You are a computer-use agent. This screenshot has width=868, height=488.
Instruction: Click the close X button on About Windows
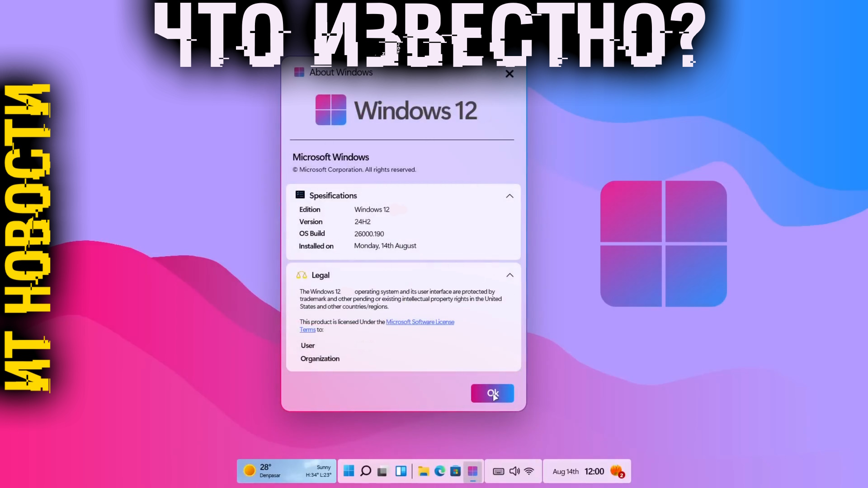click(509, 73)
